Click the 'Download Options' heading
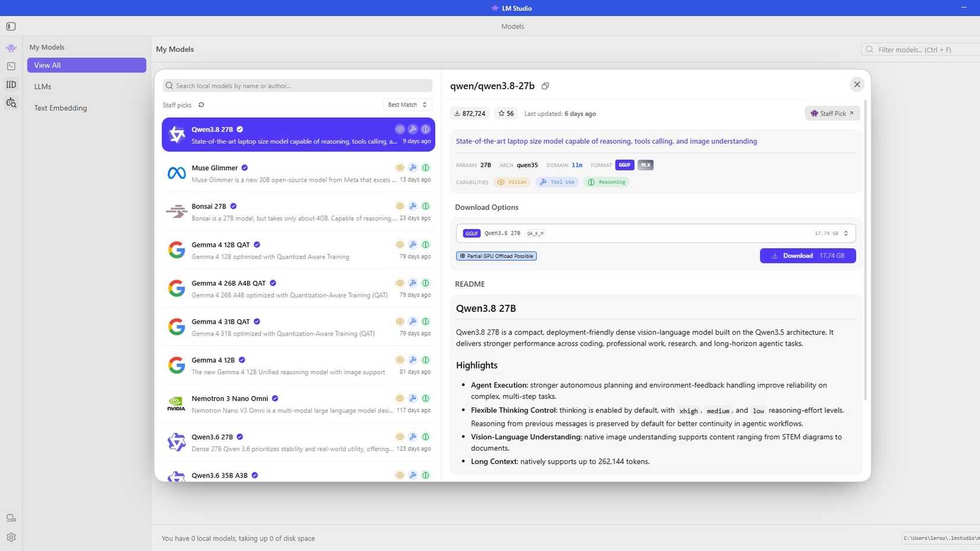The image size is (980, 551). coord(486,207)
